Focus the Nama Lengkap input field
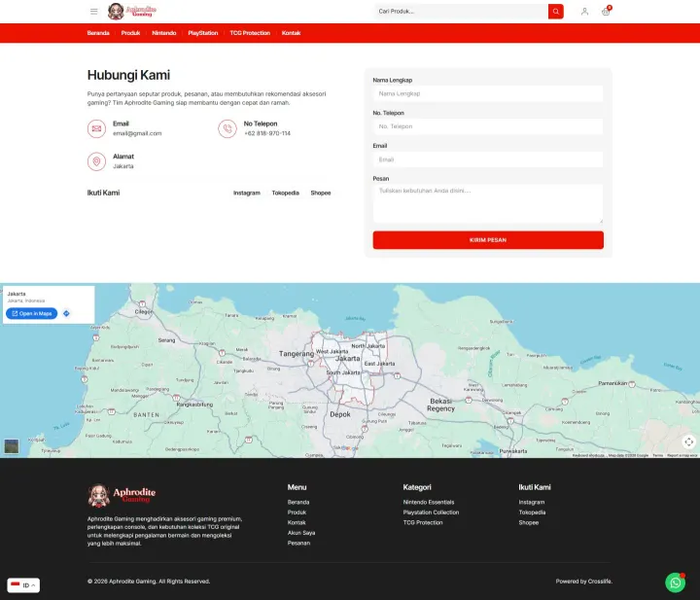This screenshot has width=700, height=600. click(x=488, y=93)
